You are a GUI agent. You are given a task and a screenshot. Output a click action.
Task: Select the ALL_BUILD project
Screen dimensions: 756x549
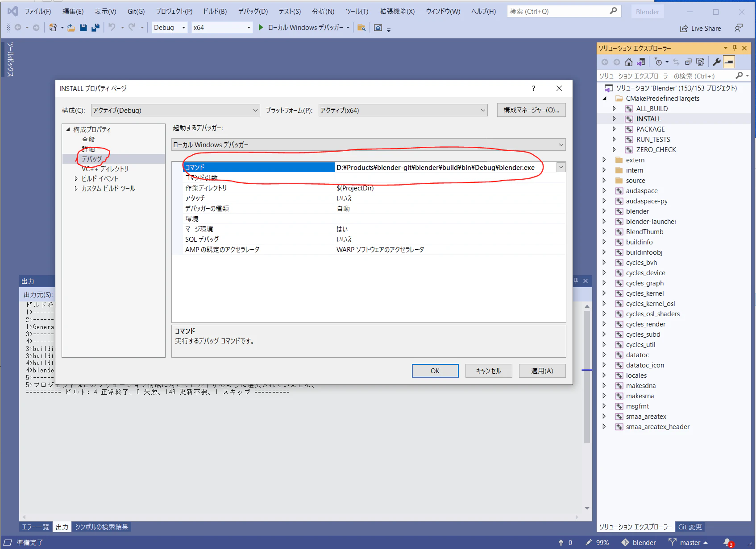point(652,108)
